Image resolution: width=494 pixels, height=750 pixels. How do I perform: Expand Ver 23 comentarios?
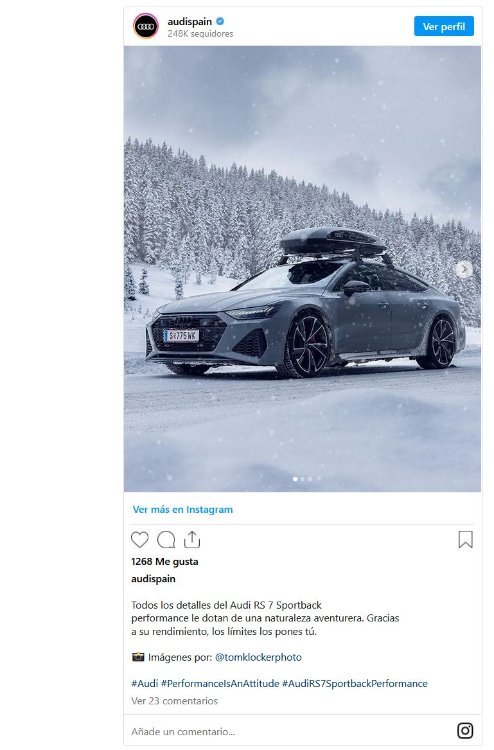[174, 701]
